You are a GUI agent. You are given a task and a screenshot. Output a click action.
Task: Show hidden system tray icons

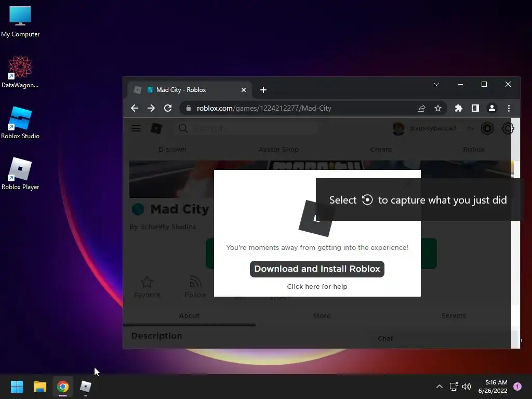440,387
